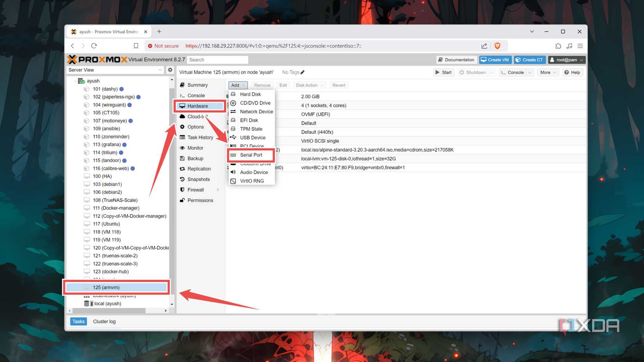
Task: Select VM 108 (TrueNAS-Scale) in the tree
Action: [x=115, y=200]
